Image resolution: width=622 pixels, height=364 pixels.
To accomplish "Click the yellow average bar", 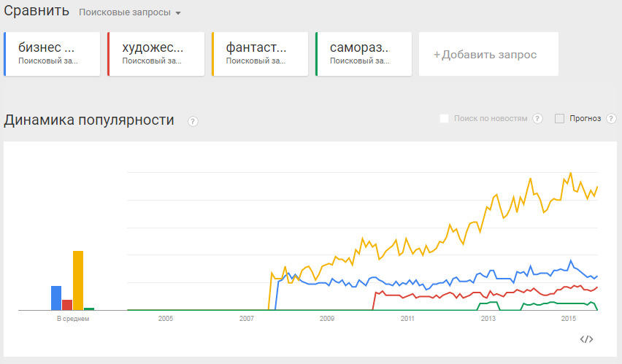I will click(x=78, y=280).
